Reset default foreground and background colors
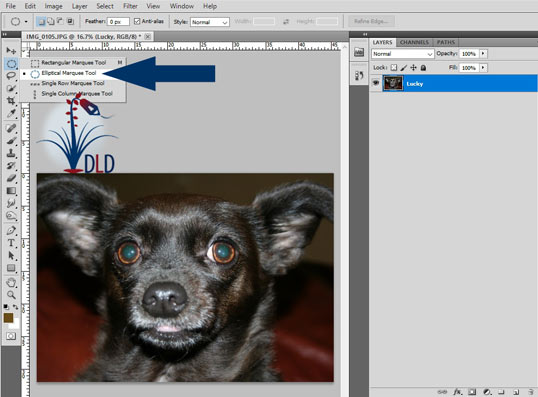This screenshot has width=538, height=397. coord(6,307)
